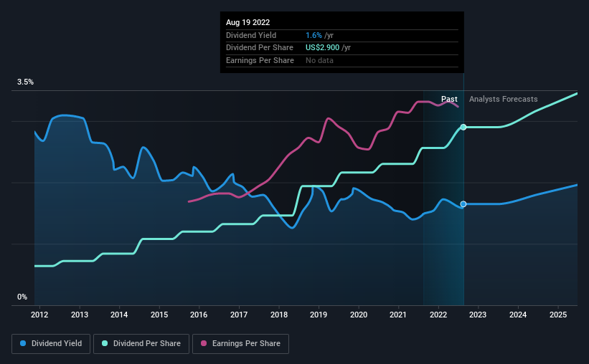Click the 2021 x-axis label

(398, 315)
